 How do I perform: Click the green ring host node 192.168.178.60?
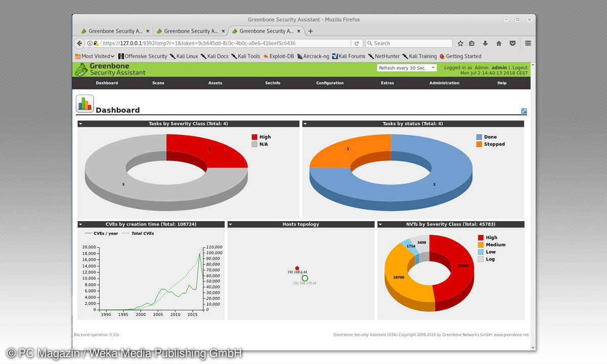point(305,278)
